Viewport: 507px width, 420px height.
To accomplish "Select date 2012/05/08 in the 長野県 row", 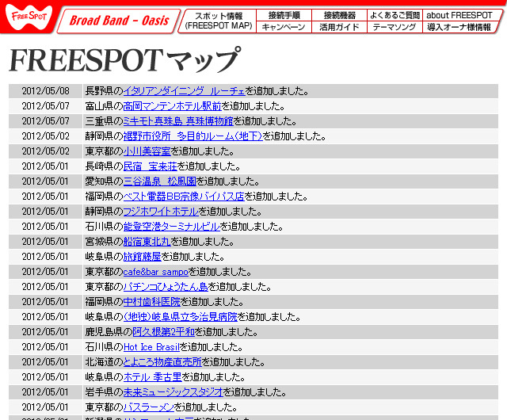I will point(46,91).
